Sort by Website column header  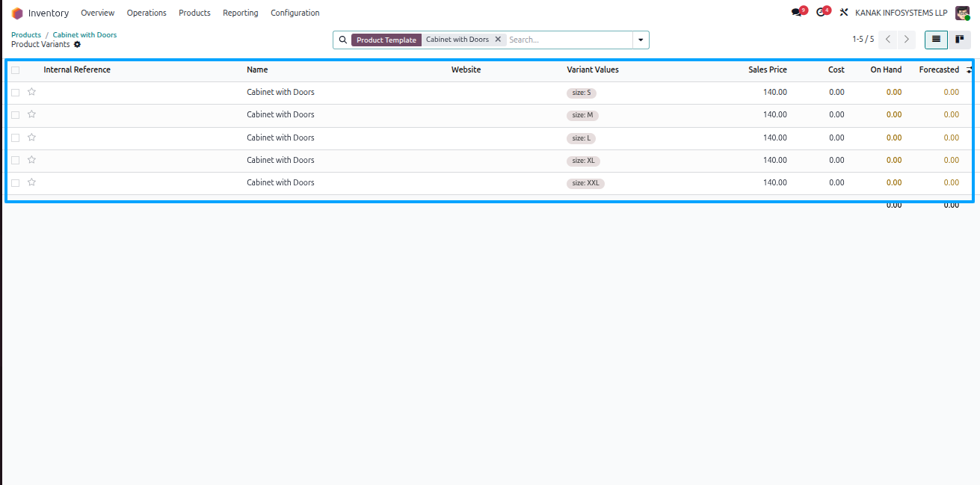click(466, 69)
